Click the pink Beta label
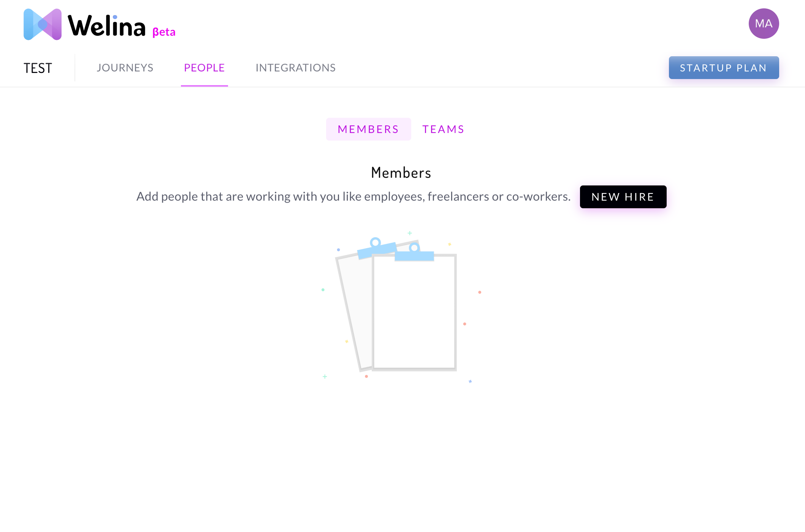The image size is (805, 532). pos(164,32)
